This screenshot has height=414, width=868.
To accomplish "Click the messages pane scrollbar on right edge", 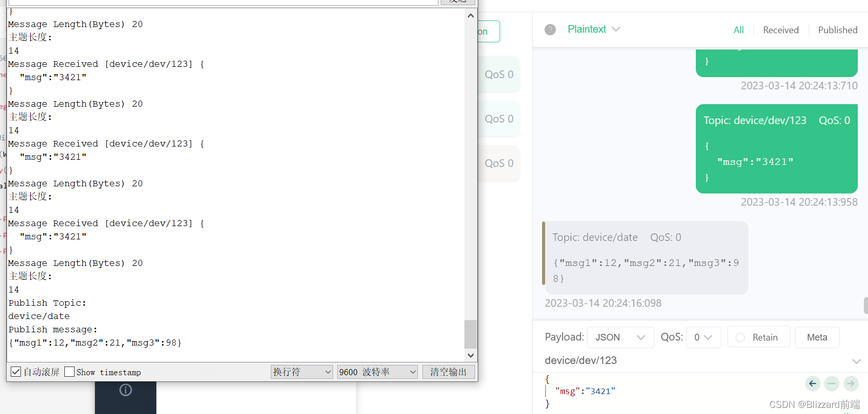I will 865,305.
